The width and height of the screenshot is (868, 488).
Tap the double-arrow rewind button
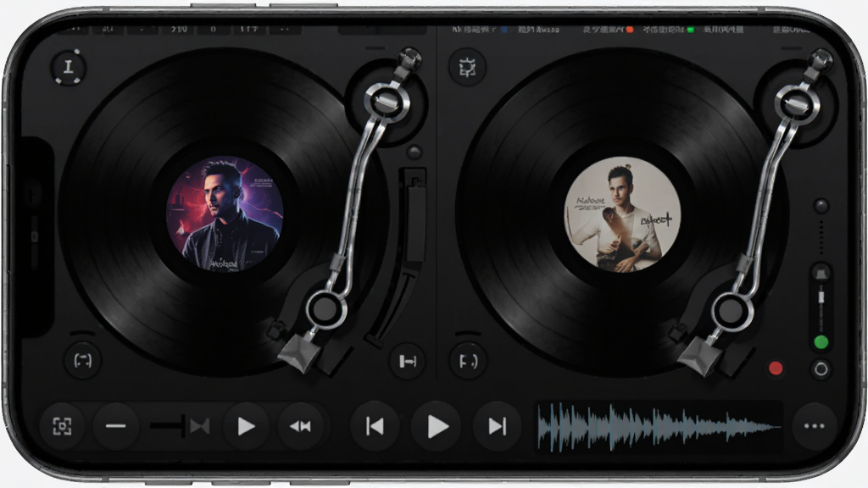point(300,426)
